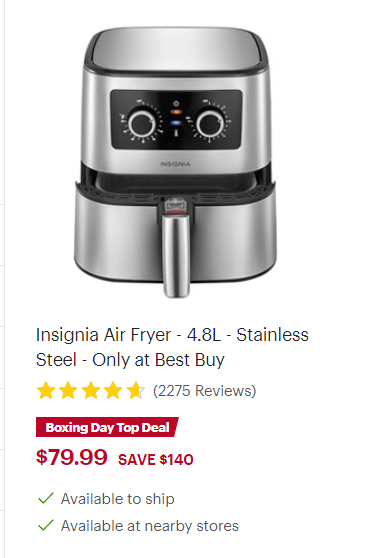Select the Available at nearby stores text
Viewport: 388px width, 558px height.
coord(150,526)
